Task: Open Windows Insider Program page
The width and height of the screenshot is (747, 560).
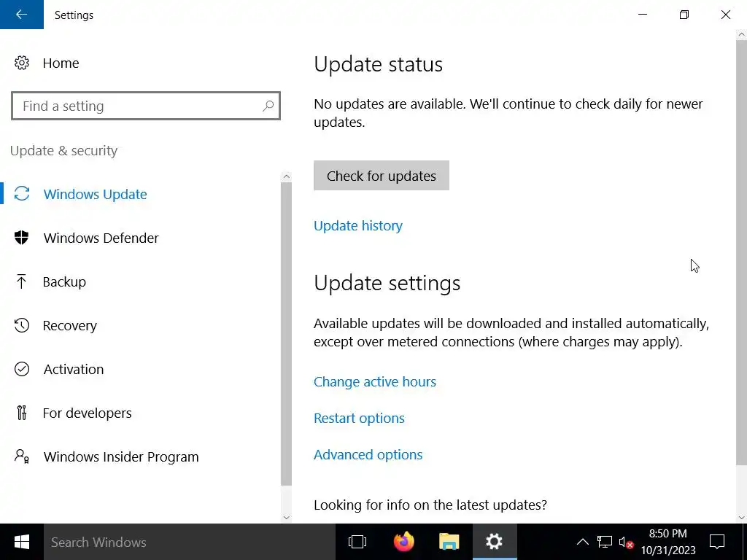Action: (x=121, y=457)
